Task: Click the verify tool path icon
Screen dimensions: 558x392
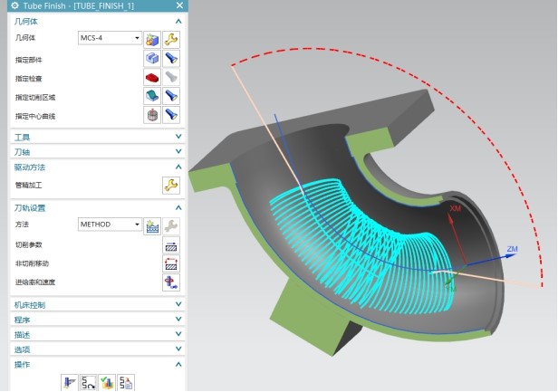Action: (107, 383)
